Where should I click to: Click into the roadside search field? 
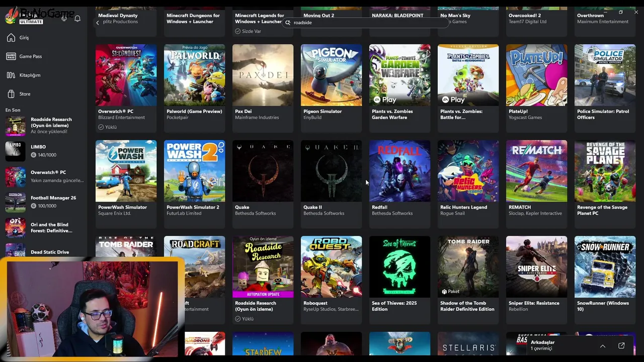365,23
